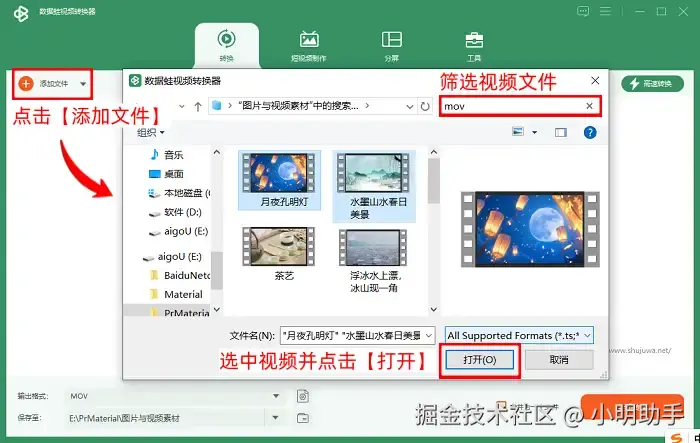Open the output folder icon

pos(303,418)
